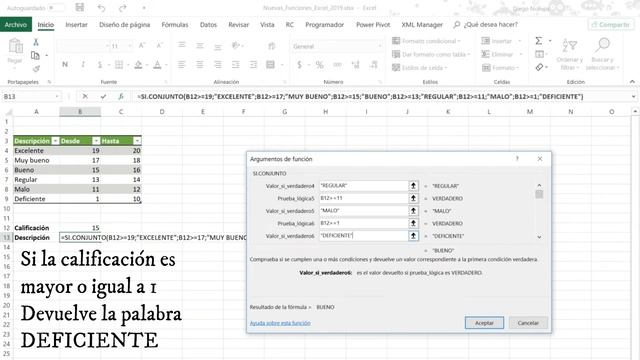Click the percent style icon
This screenshot has width=640, height=360.
tap(320, 64)
